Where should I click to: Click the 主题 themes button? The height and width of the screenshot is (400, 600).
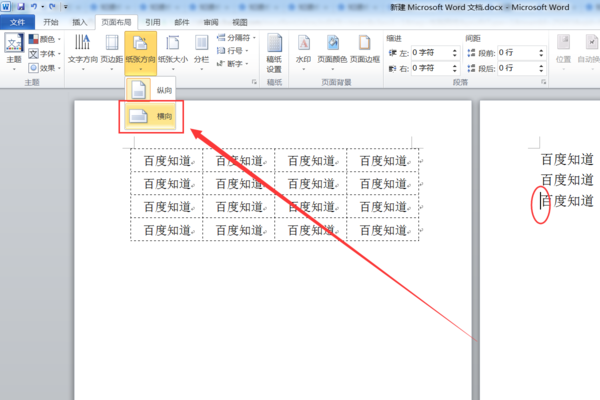[x=14, y=52]
